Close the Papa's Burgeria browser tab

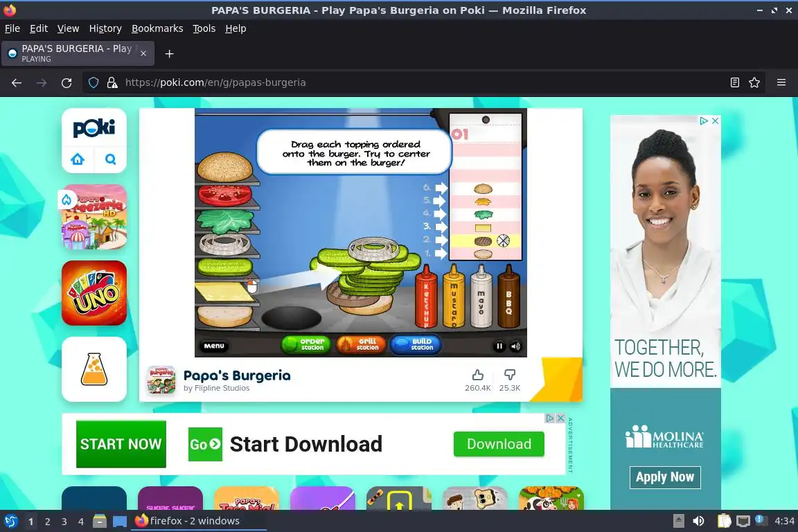143,53
